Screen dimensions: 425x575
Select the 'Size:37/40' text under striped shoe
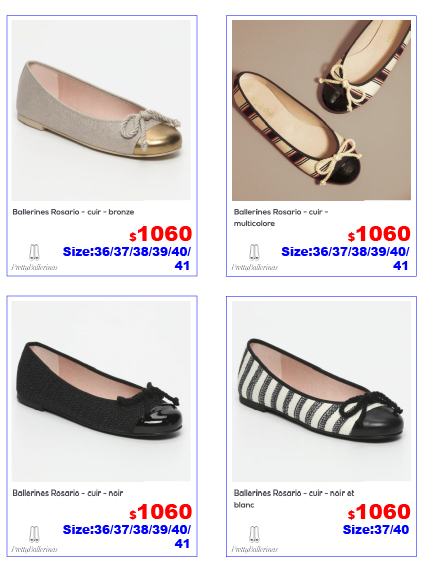tap(376, 530)
